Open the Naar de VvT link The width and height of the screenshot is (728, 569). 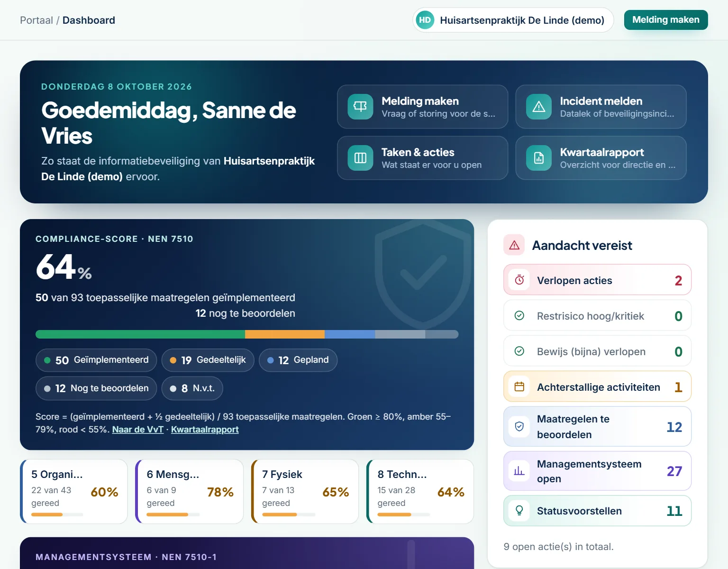click(138, 430)
